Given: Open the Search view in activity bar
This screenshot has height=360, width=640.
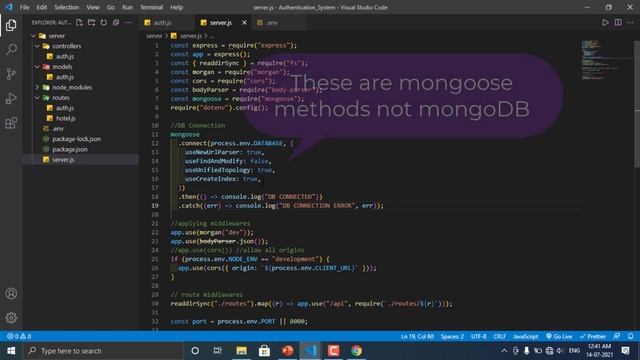Looking at the screenshot, I should 11,50.
